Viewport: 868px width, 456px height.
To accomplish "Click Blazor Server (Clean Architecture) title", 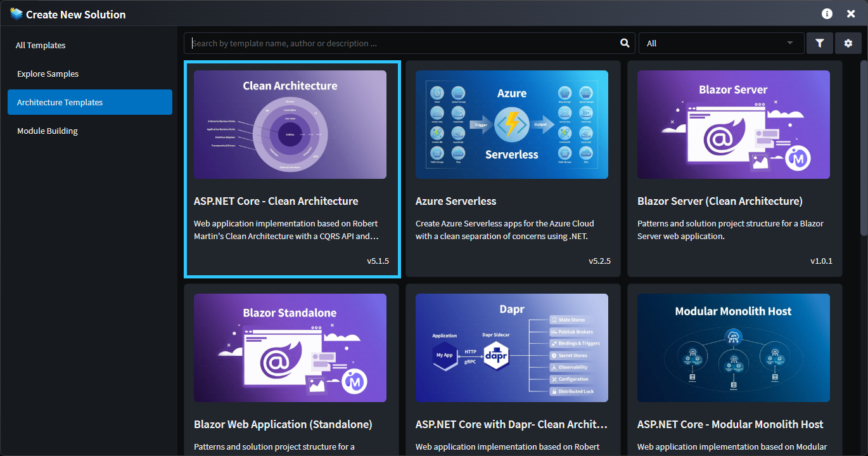I will coord(720,201).
